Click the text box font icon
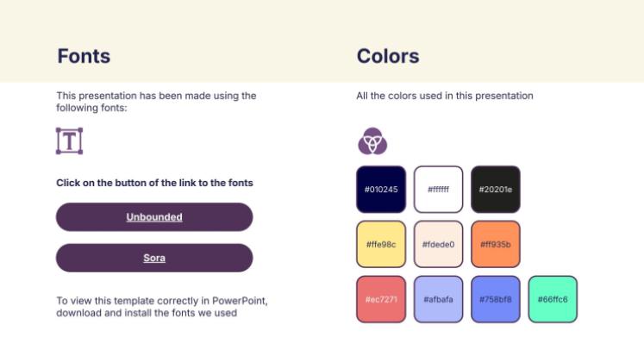The width and height of the screenshot is (644, 362). (x=69, y=140)
